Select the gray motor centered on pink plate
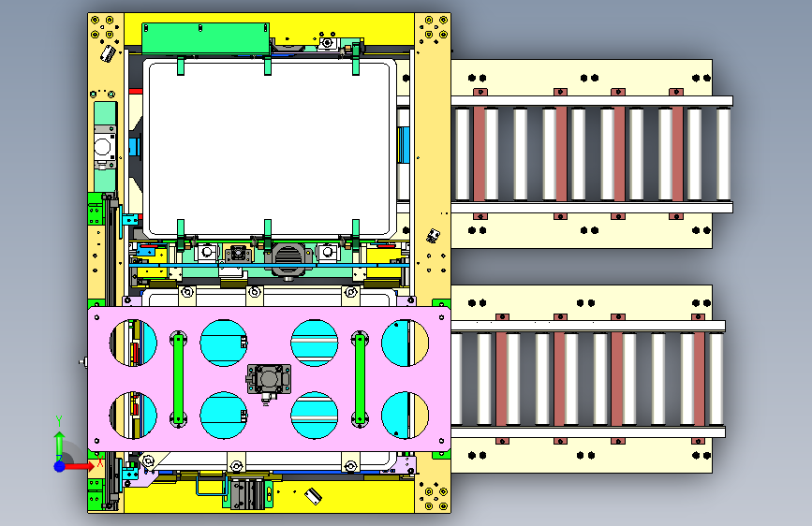This screenshot has width=812, height=526. tap(268, 379)
